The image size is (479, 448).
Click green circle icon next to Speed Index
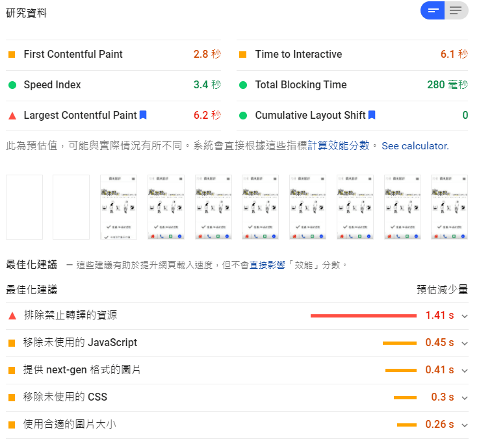click(12, 85)
